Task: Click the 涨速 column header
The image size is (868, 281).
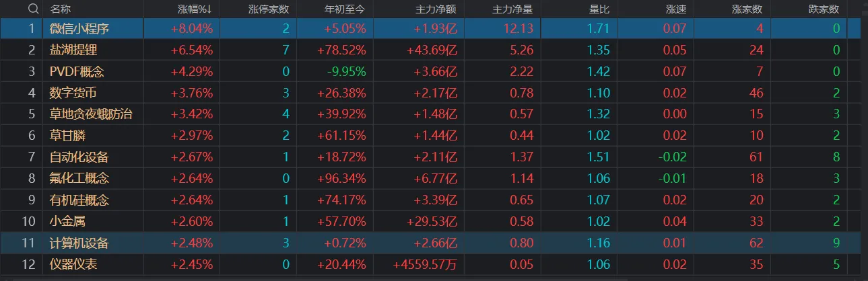Action: point(675,9)
